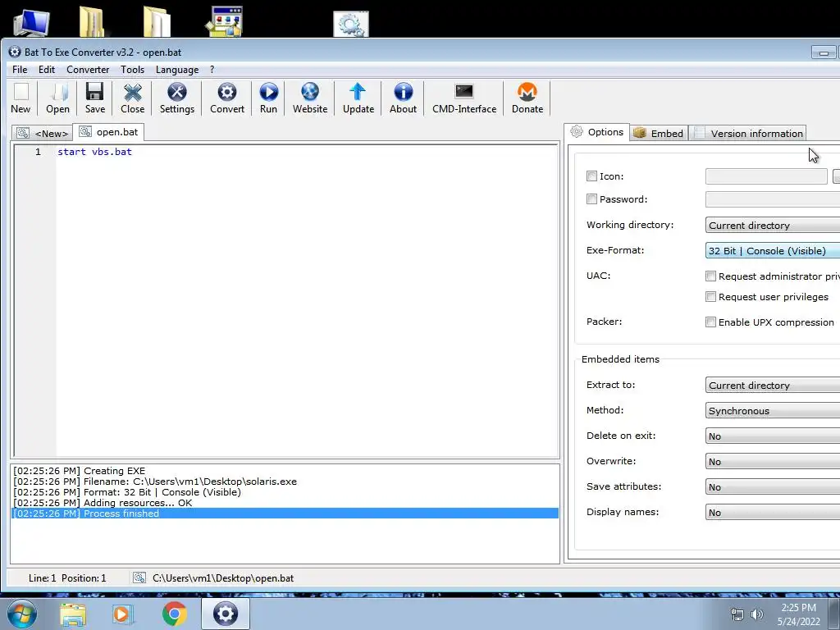The height and width of the screenshot is (630, 840).
Task: Open File Explorer from the taskbar
Action: 73,614
